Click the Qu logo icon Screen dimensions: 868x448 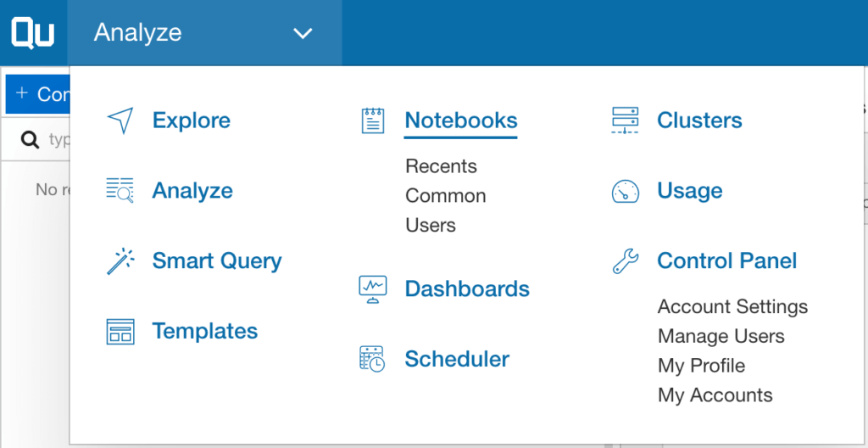[33, 33]
